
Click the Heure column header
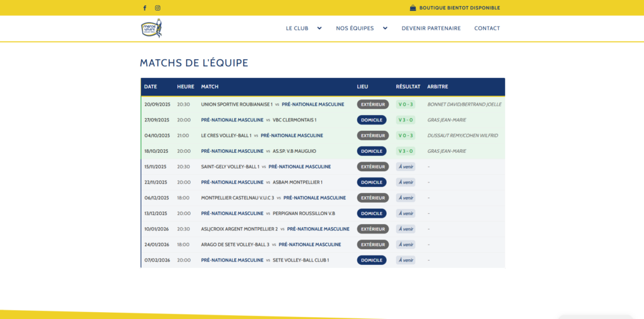tap(186, 87)
